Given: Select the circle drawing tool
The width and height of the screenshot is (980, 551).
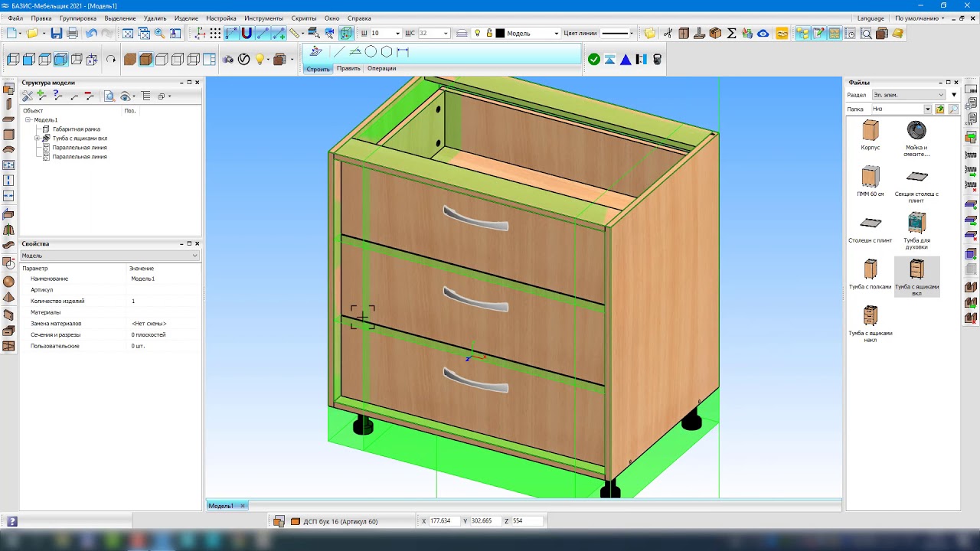Looking at the screenshot, I should tap(371, 52).
